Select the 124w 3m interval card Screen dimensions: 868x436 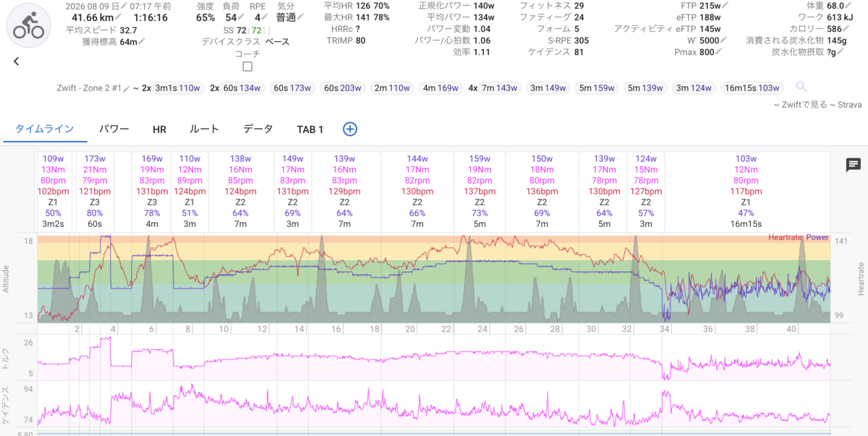point(646,192)
